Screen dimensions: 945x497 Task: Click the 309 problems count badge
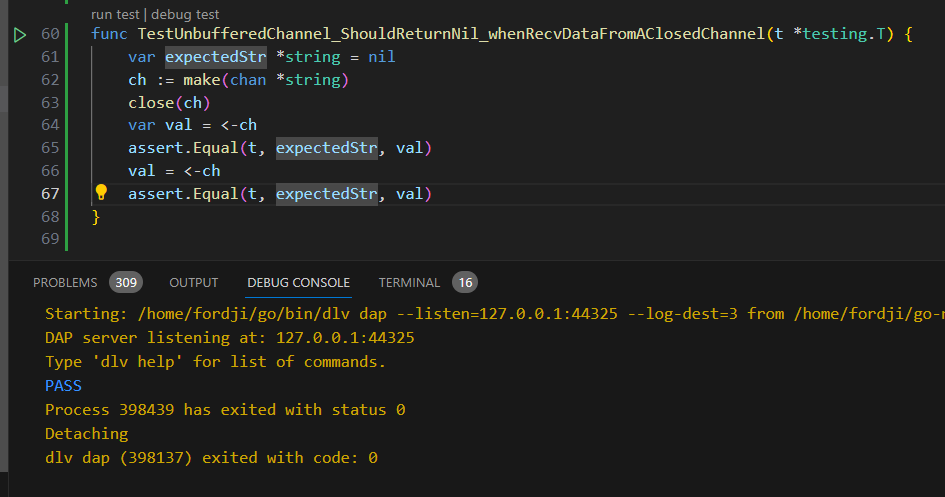[x=126, y=282]
